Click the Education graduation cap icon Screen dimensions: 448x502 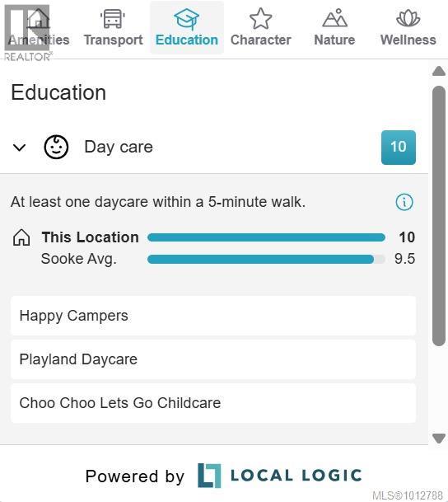pos(186,19)
